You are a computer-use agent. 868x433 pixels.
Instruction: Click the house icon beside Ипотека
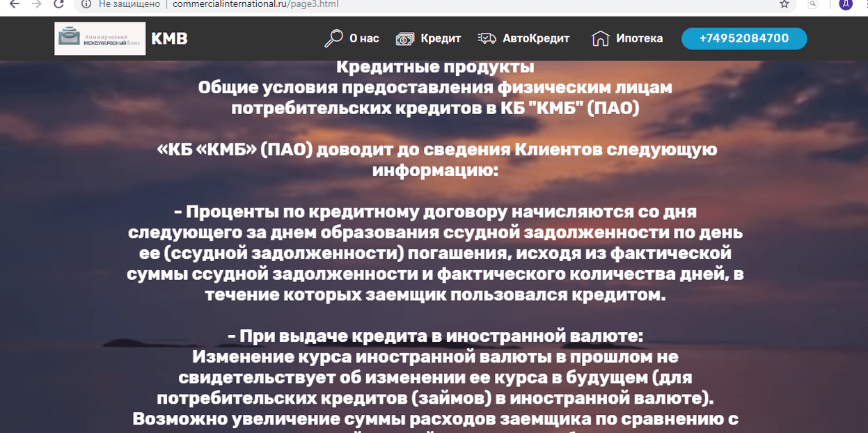600,38
